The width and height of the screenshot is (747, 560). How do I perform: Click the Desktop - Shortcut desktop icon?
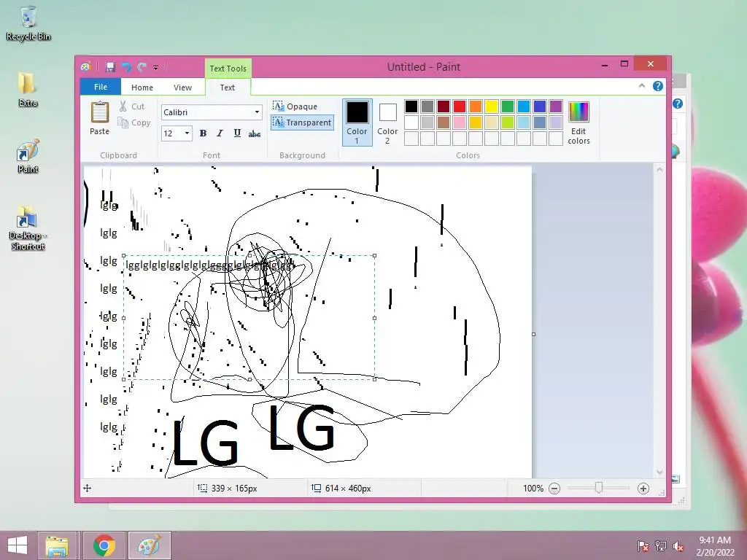[x=28, y=228]
